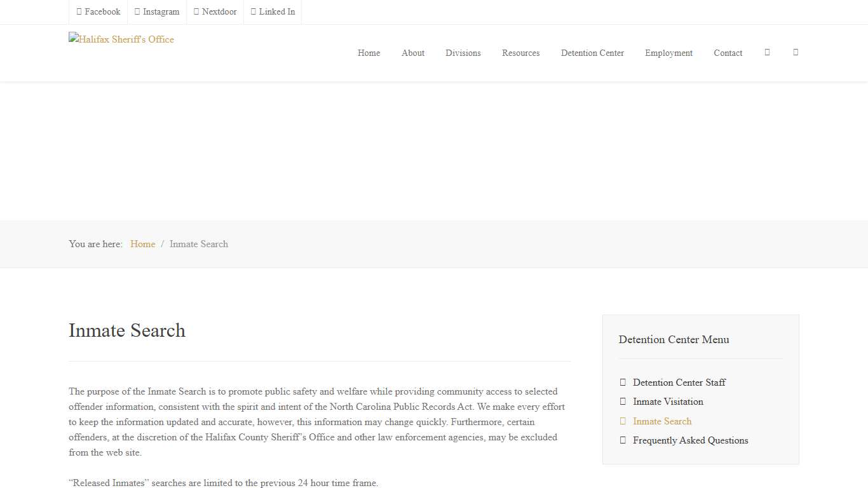Viewport: 868px width, 488px height.
Task: Click the Home breadcrumb link
Action: tap(142, 244)
